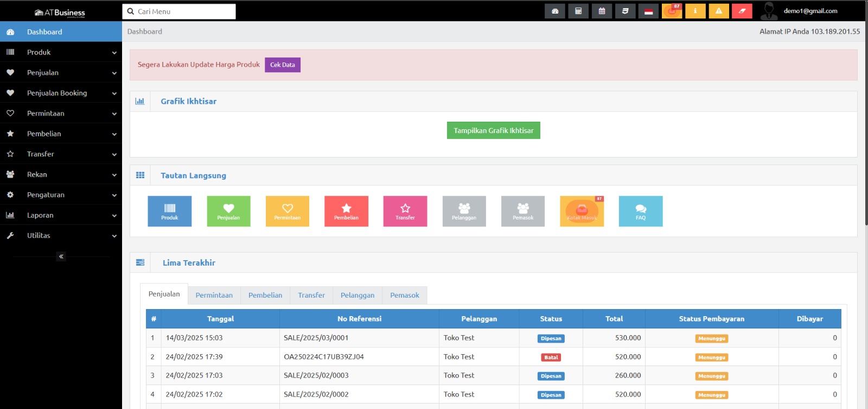This screenshot has height=409, width=868.
Task: Open the pink Transfer shortcut tile
Action: pyautogui.click(x=405, y=211)
